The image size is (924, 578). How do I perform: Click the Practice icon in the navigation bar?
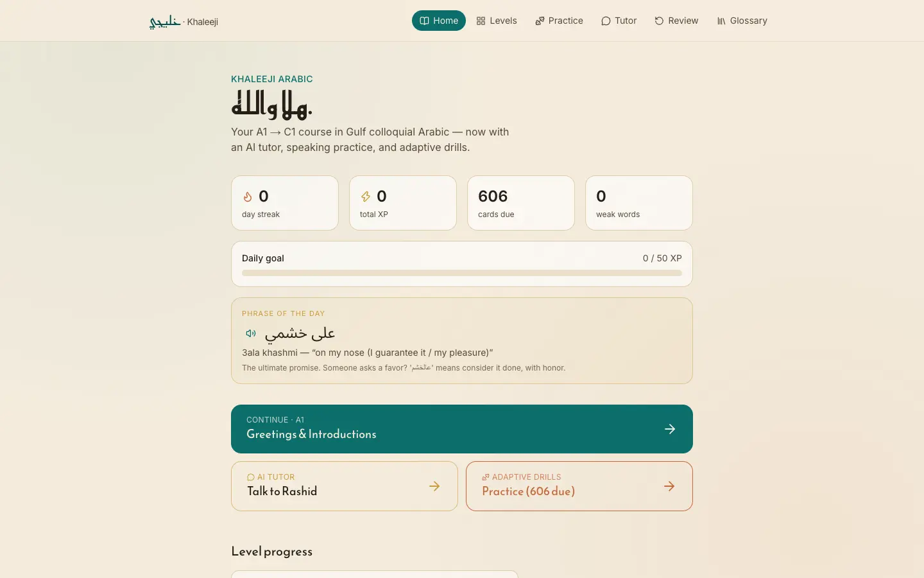click(x=540, y=21)
